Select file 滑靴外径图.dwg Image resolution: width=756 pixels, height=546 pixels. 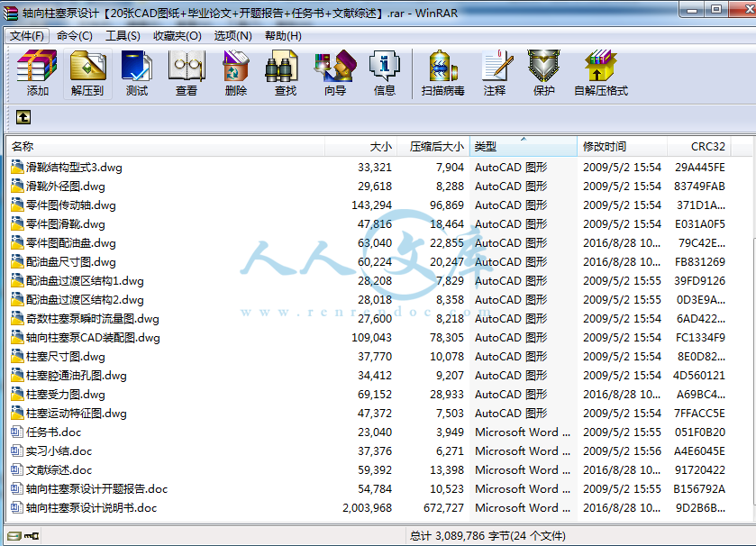66,186
